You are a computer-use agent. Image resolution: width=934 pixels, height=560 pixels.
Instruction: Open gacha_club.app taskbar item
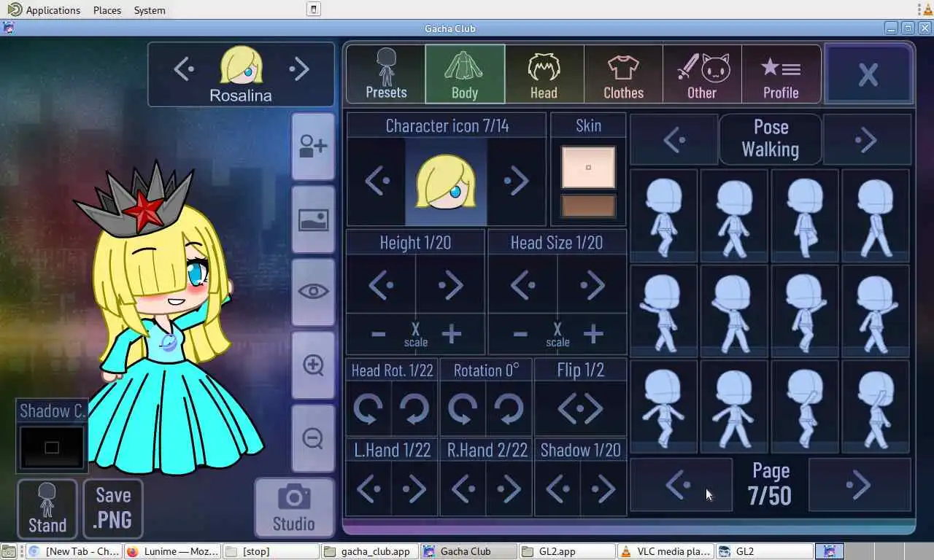click(x=368, y=551)
